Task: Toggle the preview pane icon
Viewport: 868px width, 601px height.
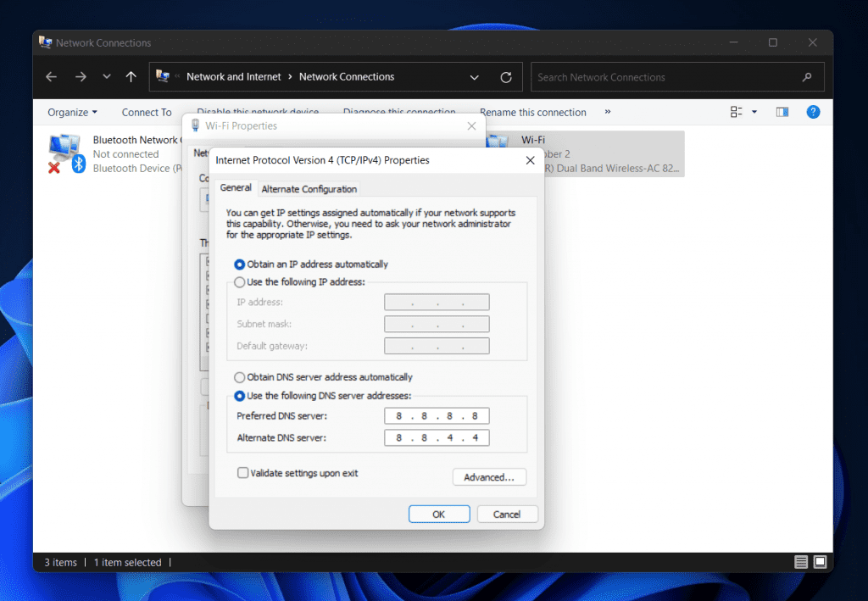Action: 782,112
